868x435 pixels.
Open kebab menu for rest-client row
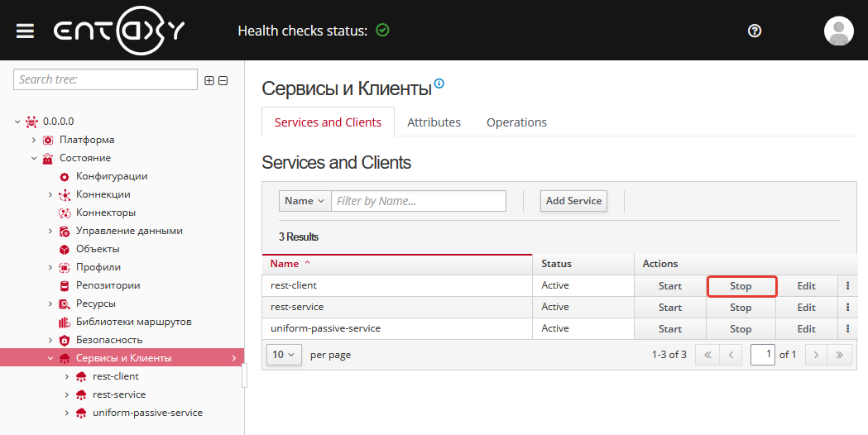[847, 286]
